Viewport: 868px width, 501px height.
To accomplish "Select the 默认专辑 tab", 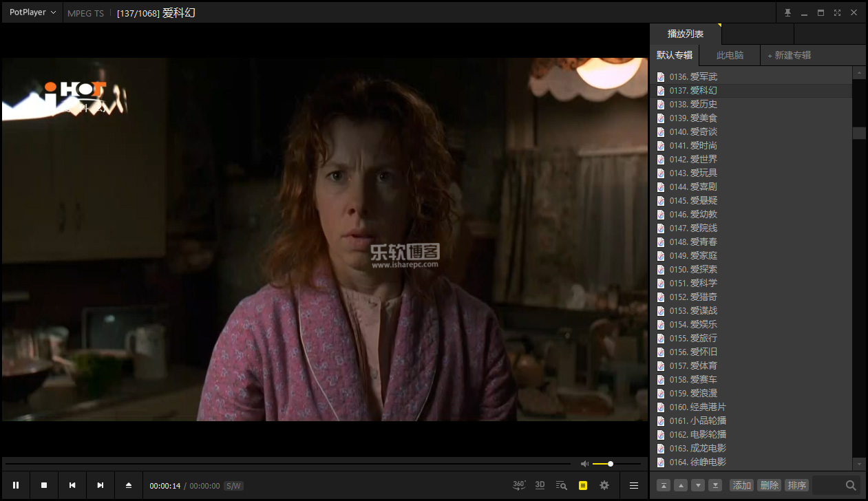I will click(675, 55).
